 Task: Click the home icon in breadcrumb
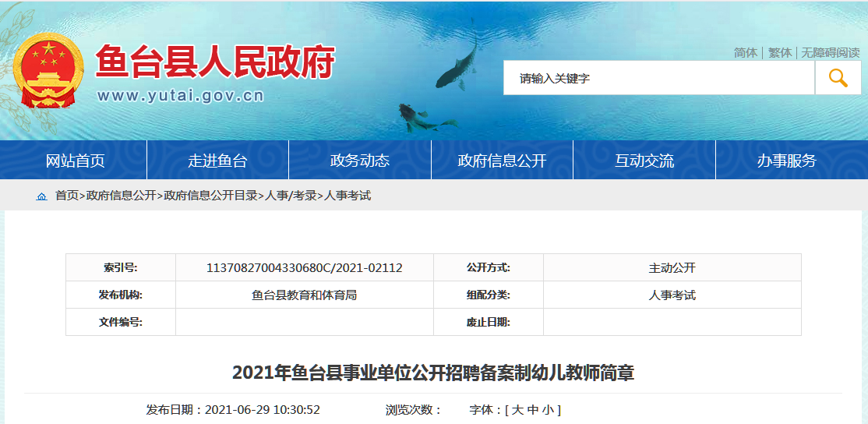[41, 196]
